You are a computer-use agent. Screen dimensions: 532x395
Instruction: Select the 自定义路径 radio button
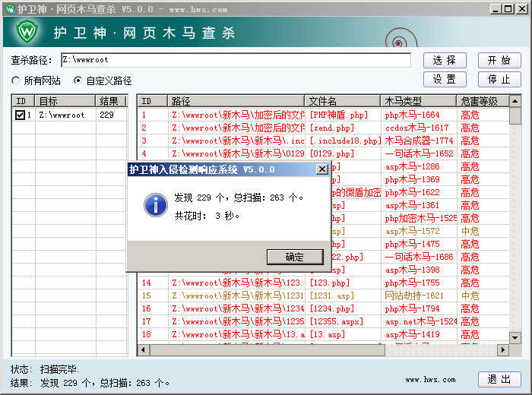78,81
